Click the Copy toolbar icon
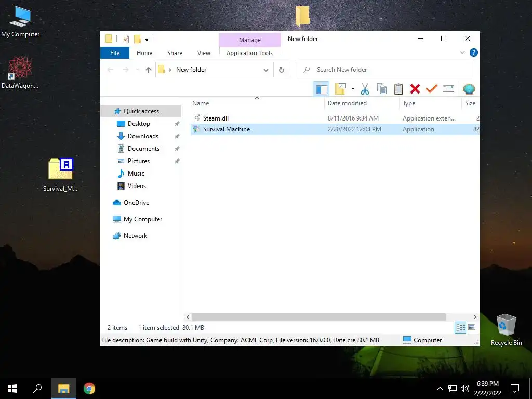This screenshot has height=399, width=532. [382, 89]
